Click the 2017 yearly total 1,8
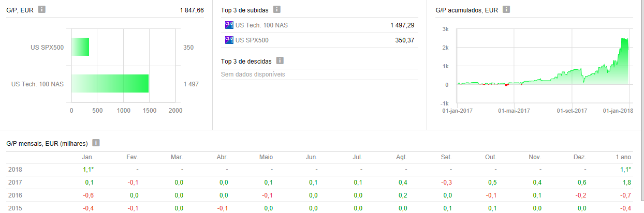The width and height of the screenshot is (644, 213). pos(626,182)
